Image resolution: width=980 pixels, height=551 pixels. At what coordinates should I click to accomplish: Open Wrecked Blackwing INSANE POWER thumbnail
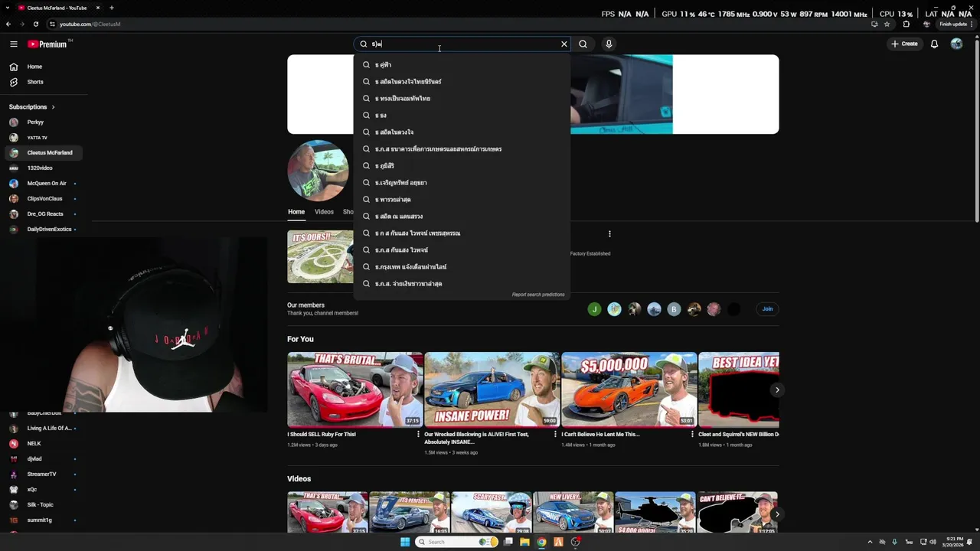(x=492, y=390)
